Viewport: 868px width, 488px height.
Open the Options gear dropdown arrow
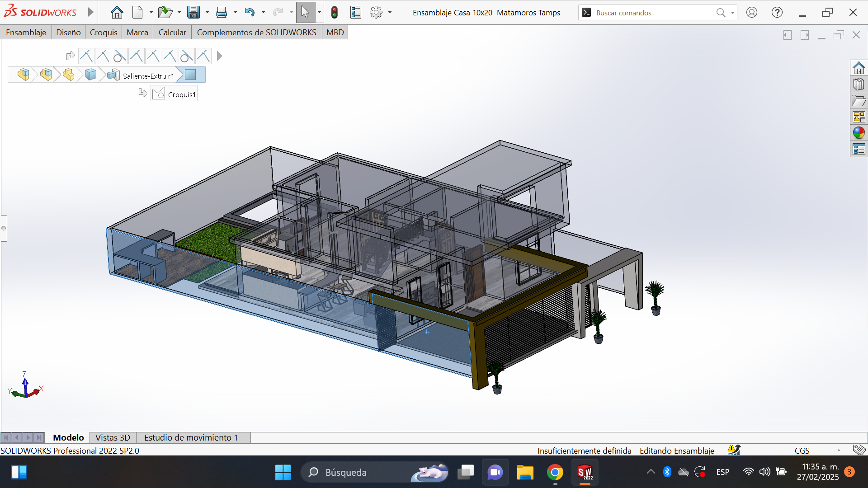point(390,13)
